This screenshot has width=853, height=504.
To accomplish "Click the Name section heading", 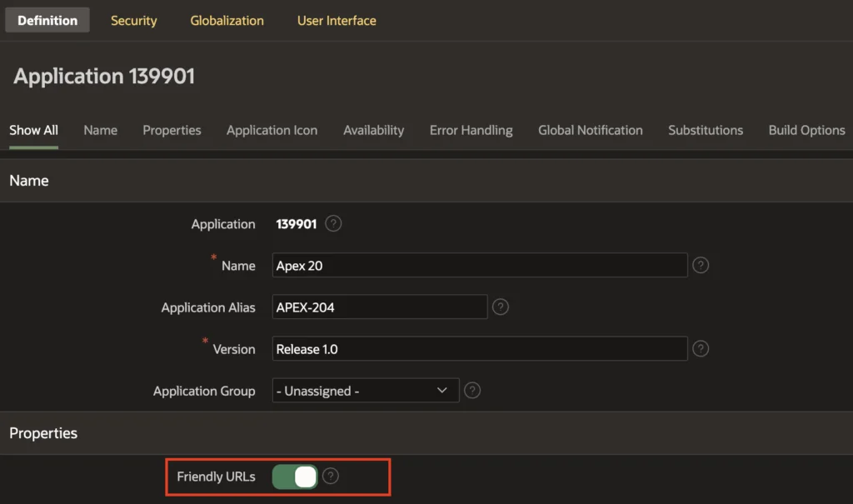I will pyautogui.click(x=29, y=181).
